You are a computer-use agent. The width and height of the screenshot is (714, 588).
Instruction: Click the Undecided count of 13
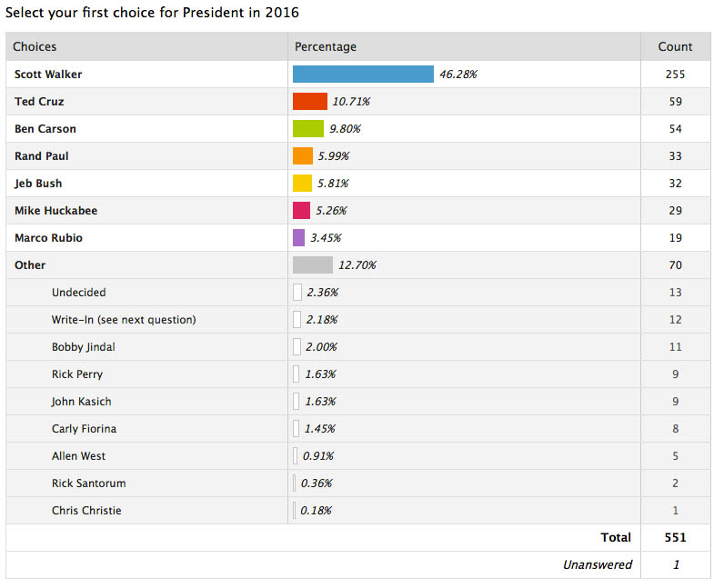[675, 292]
